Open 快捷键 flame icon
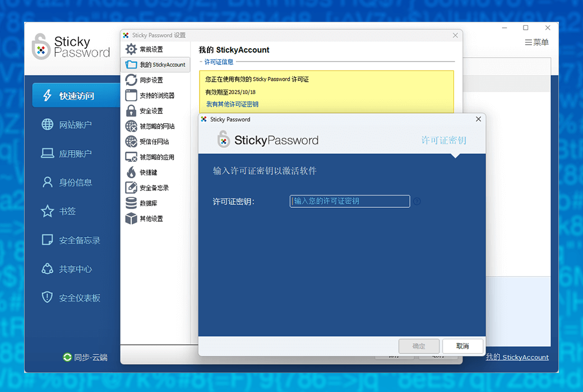583x392 pixels. (x=131, y=172)
